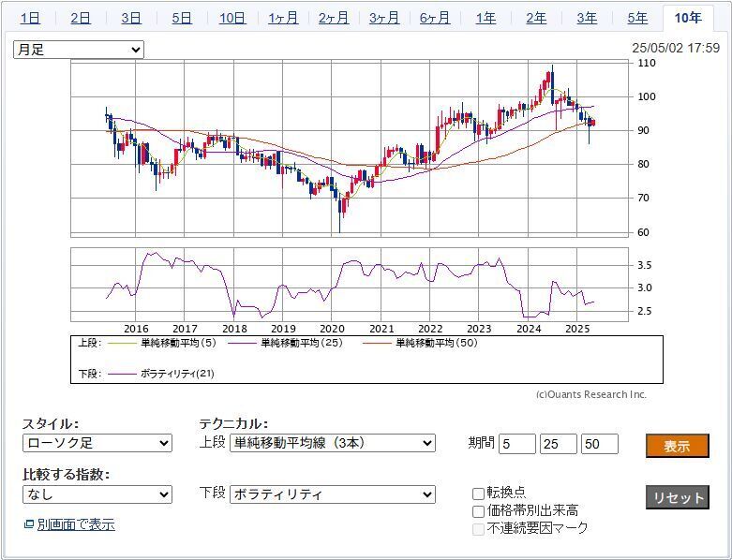Click the disabled 不連続要因マーク checkbox

[478, 529]
